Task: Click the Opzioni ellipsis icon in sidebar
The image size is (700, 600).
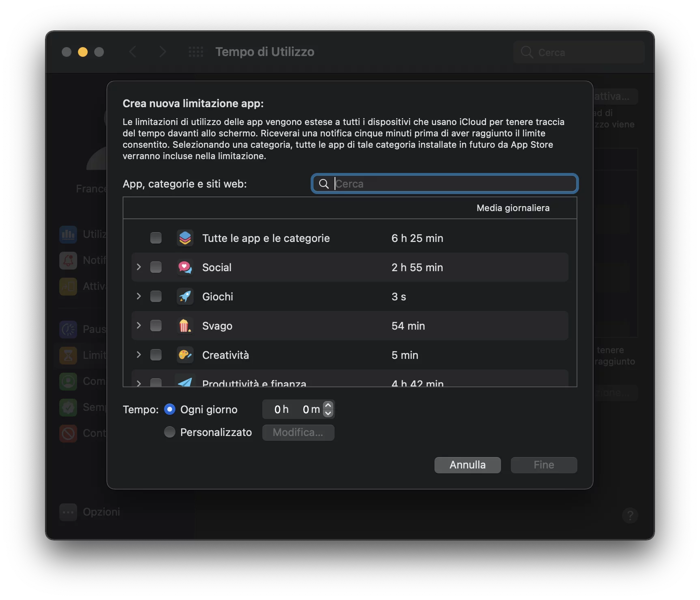Action: pos(68,512)
